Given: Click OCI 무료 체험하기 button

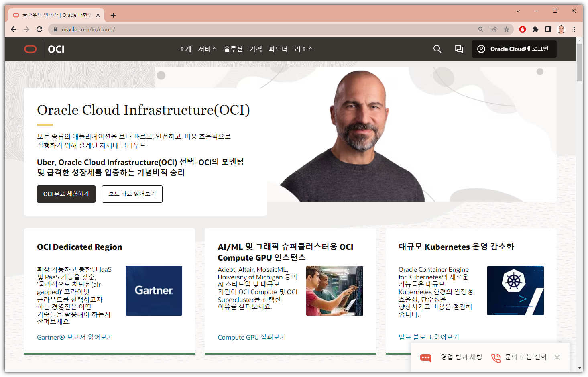Looking at the screenshot, I should [66, 194].
